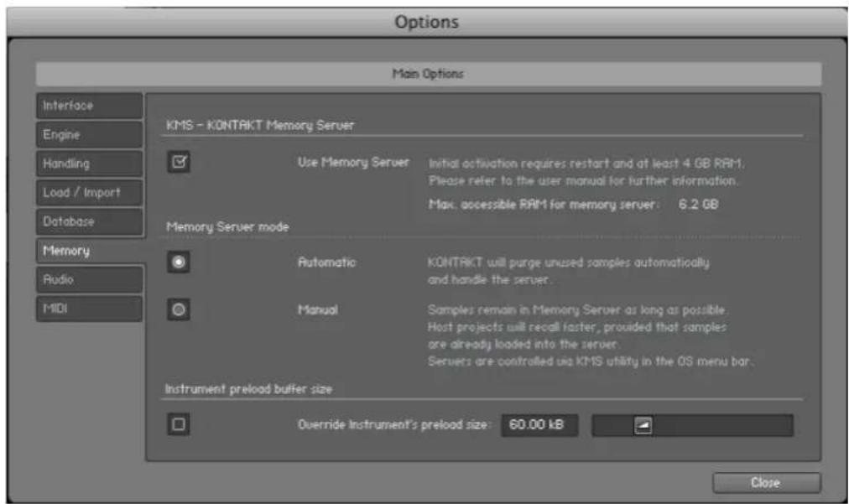Open the Load / Import tab
This screenshot has width=849, height=504.
point(89,193)
